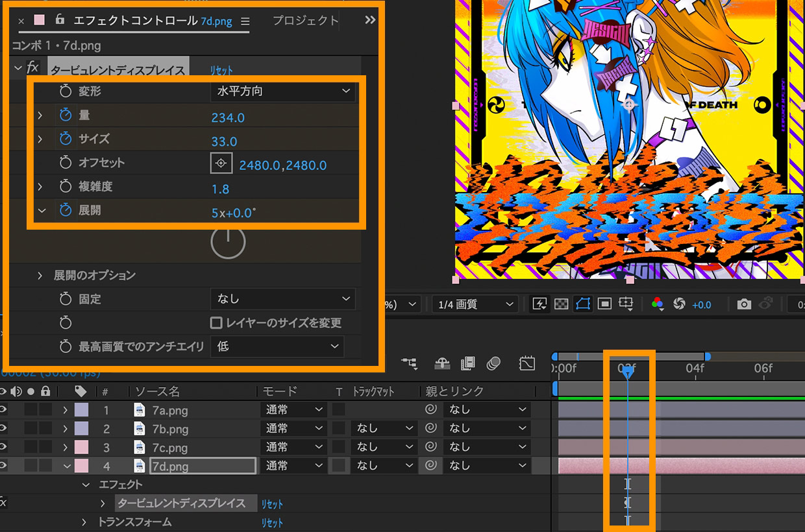Toggle the オフセット property stopwatch
This screenshot has height=532, width=805.
65,163
